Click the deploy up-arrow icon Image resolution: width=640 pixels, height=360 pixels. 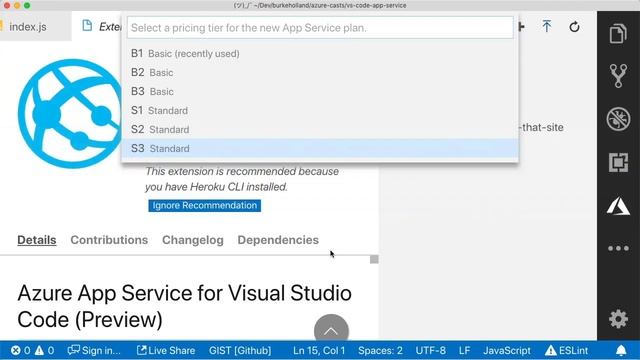[547, 27]
